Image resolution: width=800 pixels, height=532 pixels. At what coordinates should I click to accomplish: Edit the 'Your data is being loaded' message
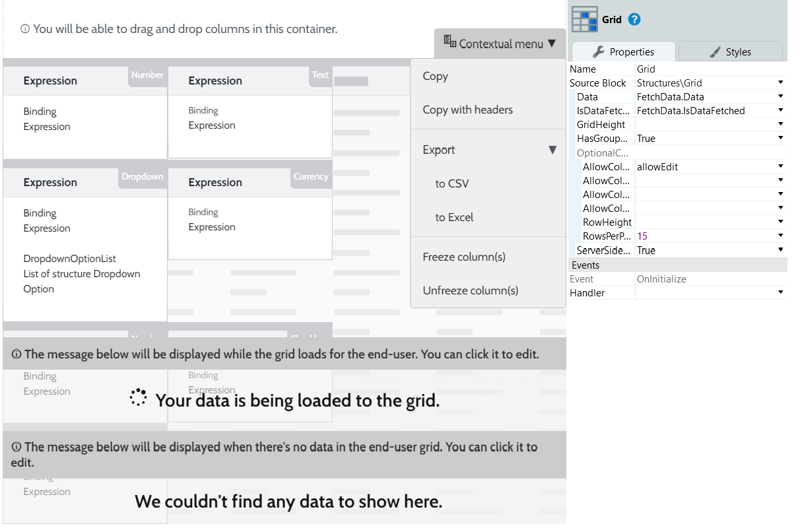click(297, 400)
